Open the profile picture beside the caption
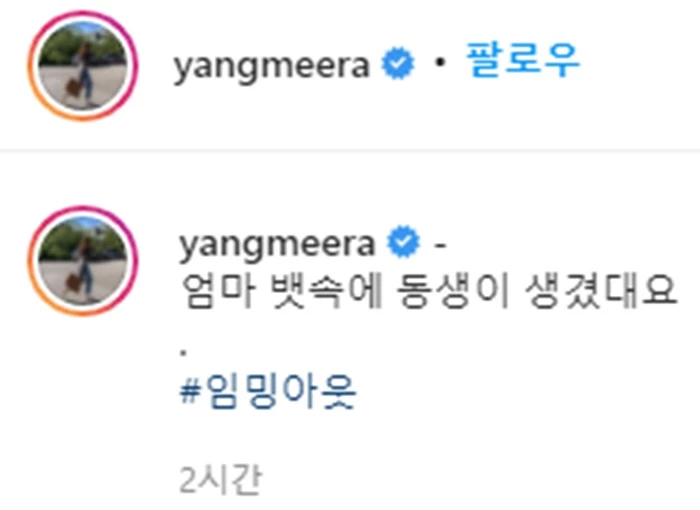Image resolution: width=700 pixels, height=510 pixels. tap(83, 261)
